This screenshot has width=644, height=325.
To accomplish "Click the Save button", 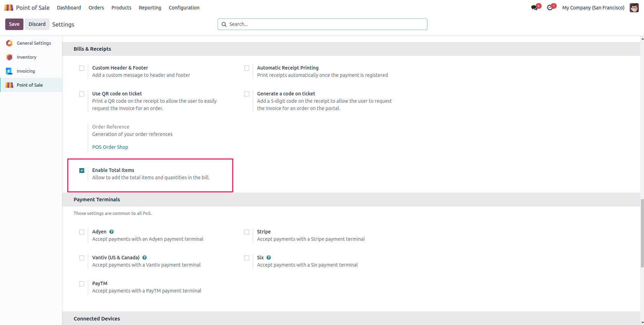I will [14, 24].
